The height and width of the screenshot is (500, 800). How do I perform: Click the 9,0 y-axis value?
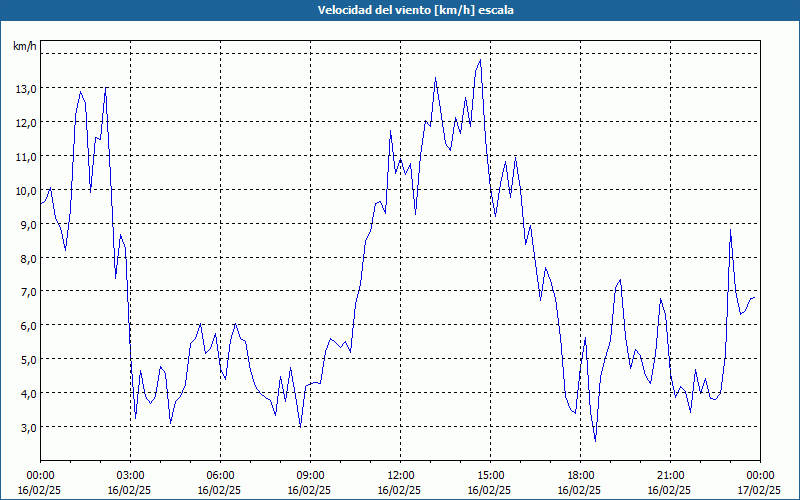coord(28,224)
